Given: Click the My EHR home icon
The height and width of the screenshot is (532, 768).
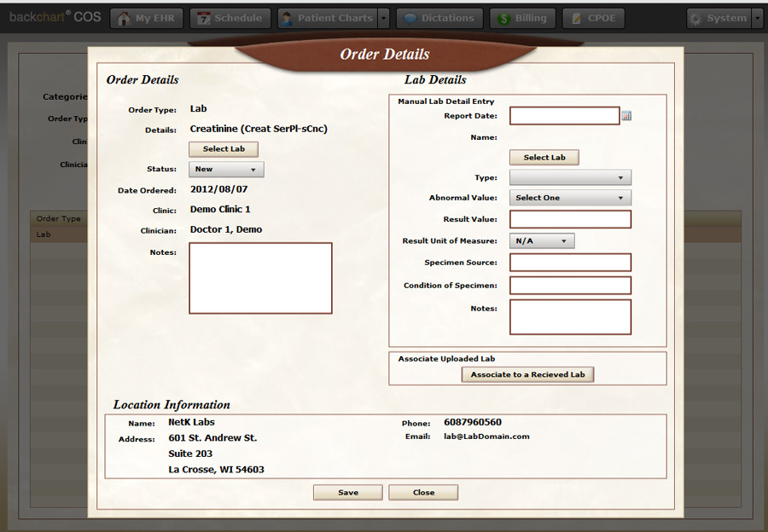Looking at the screenshot, I should click(x=125, y=19).
